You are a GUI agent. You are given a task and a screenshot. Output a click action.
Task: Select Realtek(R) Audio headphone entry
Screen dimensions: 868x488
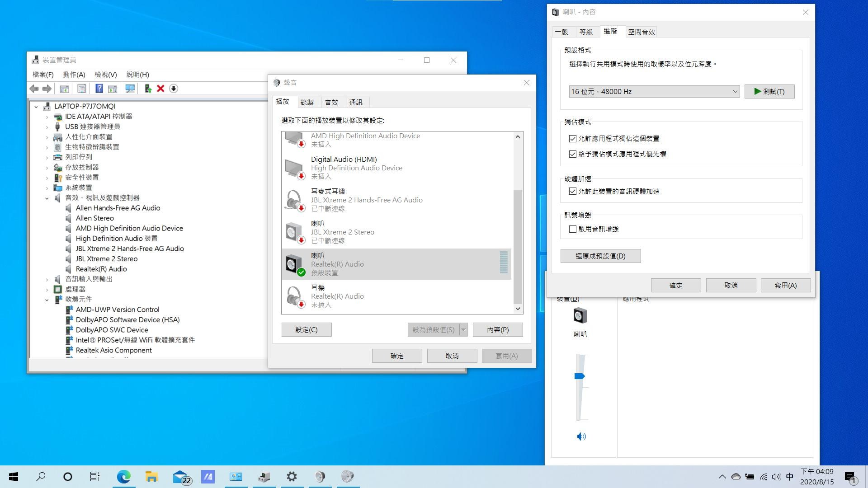(396, 296)
